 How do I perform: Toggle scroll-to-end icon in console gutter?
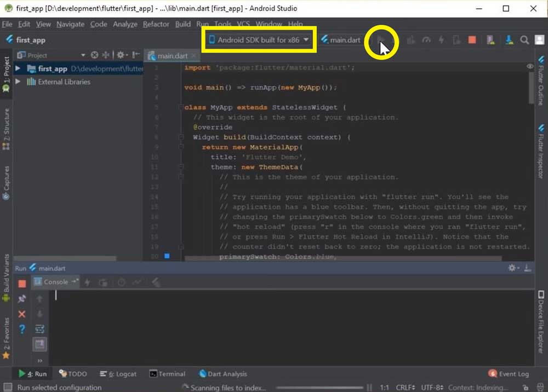[40, 344]
